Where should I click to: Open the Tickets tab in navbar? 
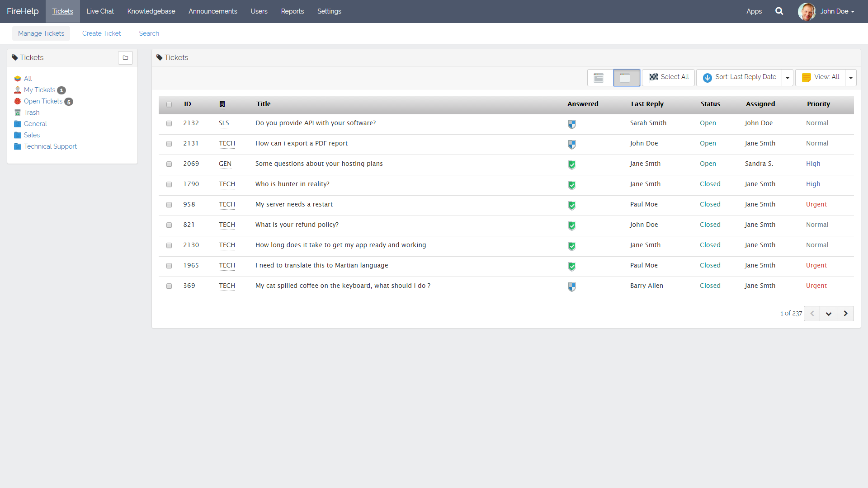pos(62,11)
